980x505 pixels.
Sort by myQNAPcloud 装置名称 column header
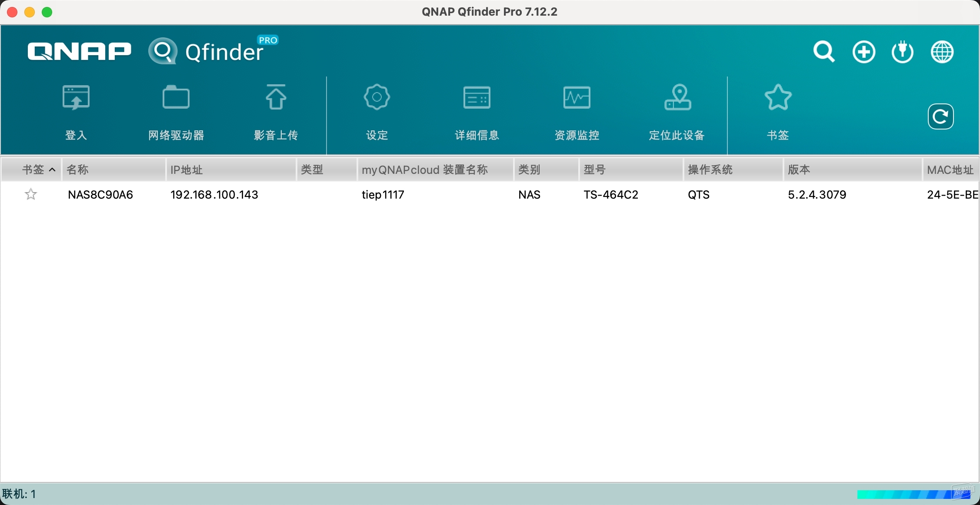coord(435,169)
